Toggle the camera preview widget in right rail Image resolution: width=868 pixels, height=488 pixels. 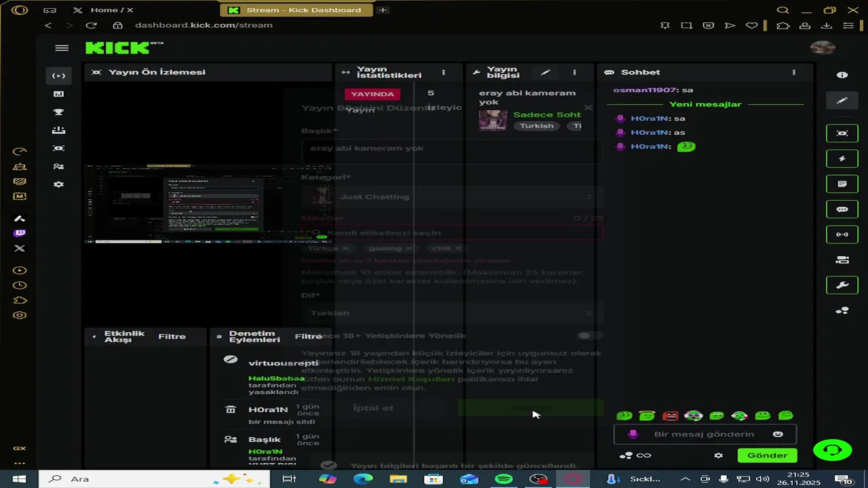pyautogui.click(x=842, y=134)
